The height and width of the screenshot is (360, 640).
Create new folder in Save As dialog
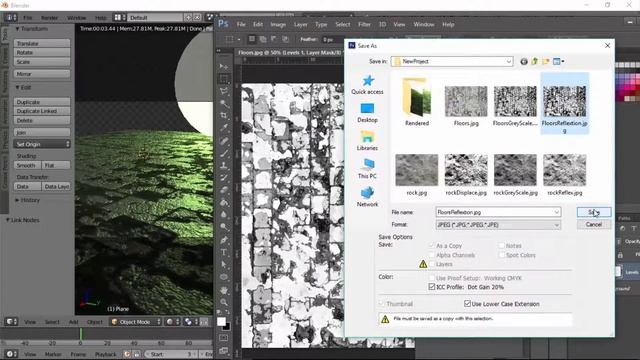546,62
